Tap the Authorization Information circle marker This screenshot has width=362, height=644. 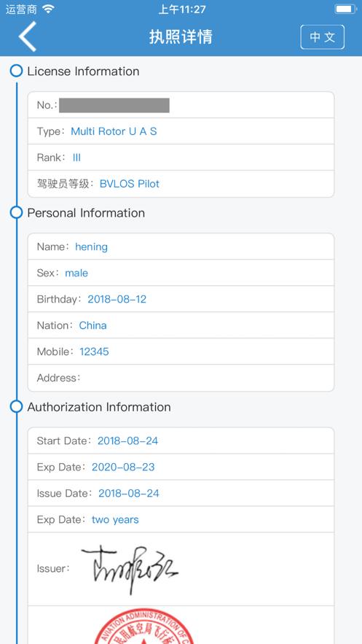pos(16,407)
